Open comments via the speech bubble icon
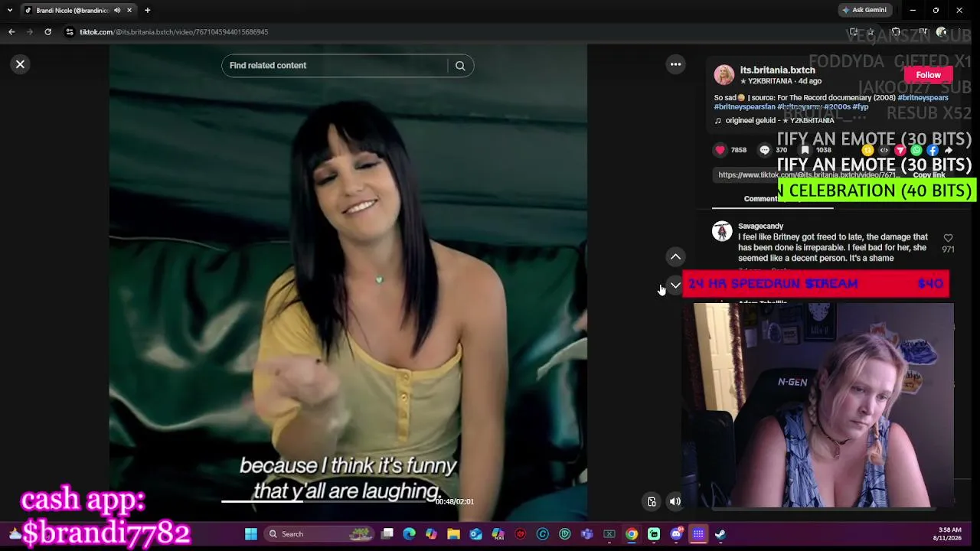Viewport: 980px width, 551px height. 764,150
